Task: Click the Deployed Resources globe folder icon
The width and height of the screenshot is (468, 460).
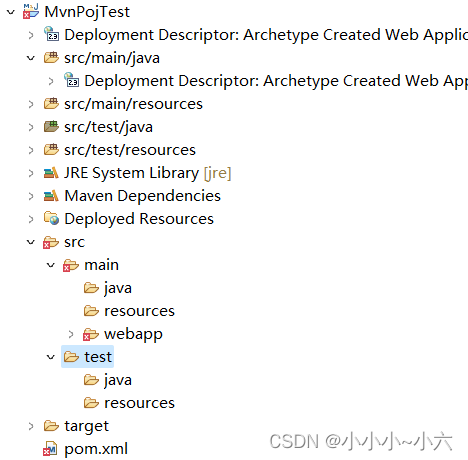Action: click(51, 218)
